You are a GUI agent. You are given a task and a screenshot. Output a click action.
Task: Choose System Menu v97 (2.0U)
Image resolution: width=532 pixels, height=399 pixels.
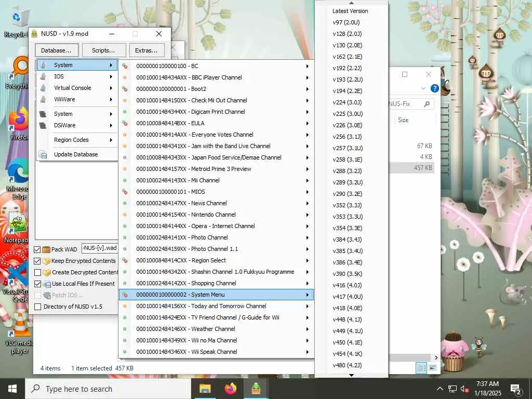click(x=352, y=22)
